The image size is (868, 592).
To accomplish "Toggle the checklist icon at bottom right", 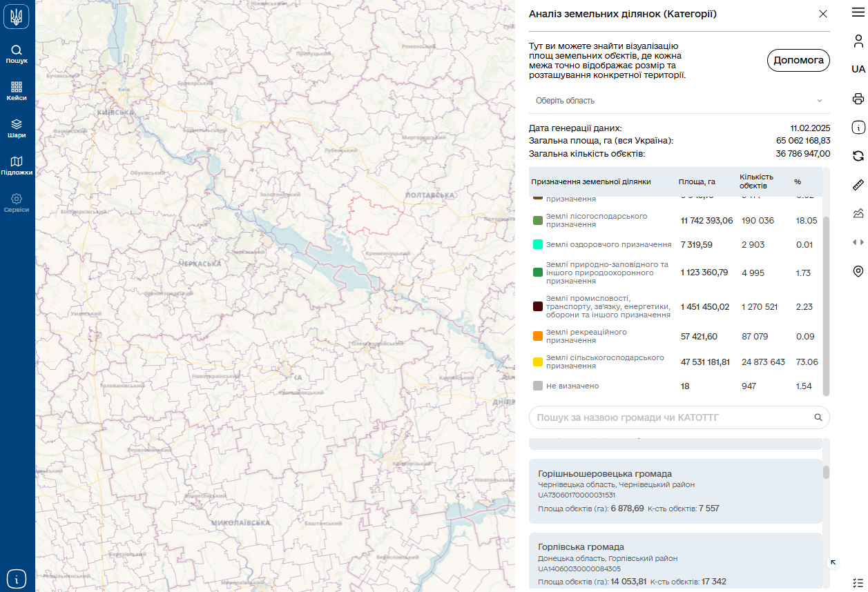I will (858, 582).
